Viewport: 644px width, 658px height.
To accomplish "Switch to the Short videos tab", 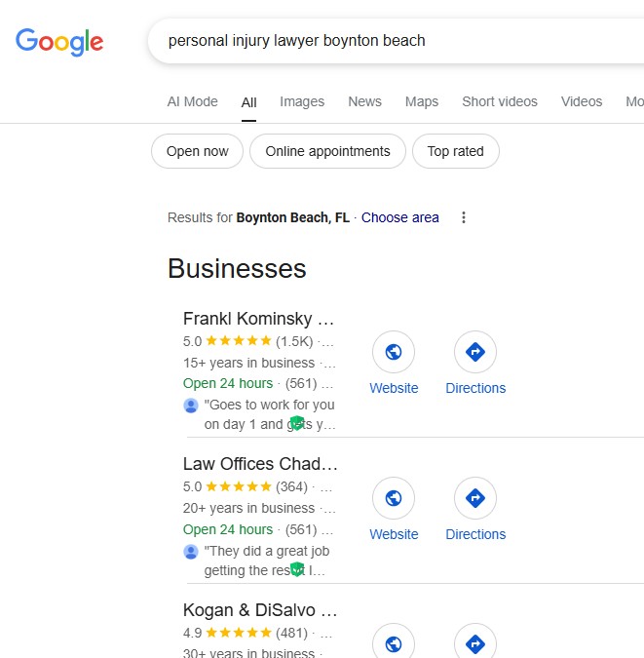I will [x=500, y=101].
